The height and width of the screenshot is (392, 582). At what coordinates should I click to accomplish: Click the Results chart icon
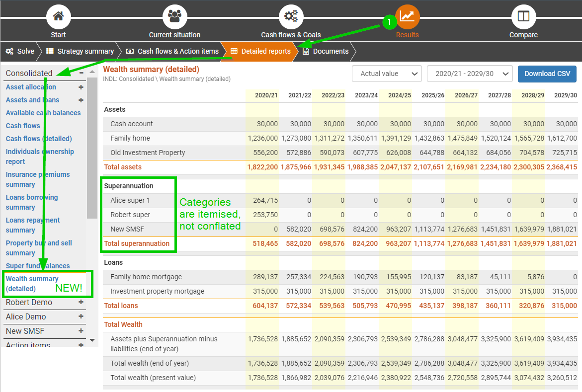click(407, 17)
